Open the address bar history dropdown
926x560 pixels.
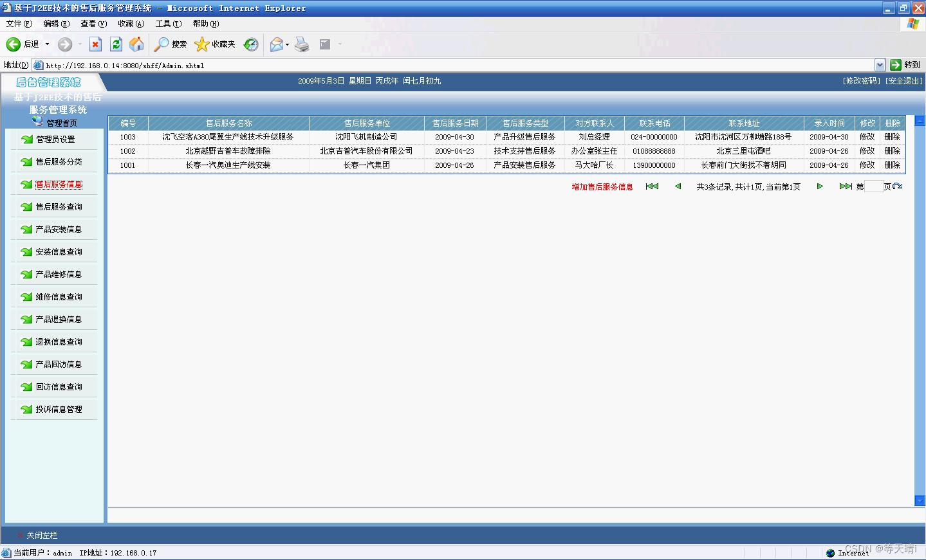click(x=881, y=64)
